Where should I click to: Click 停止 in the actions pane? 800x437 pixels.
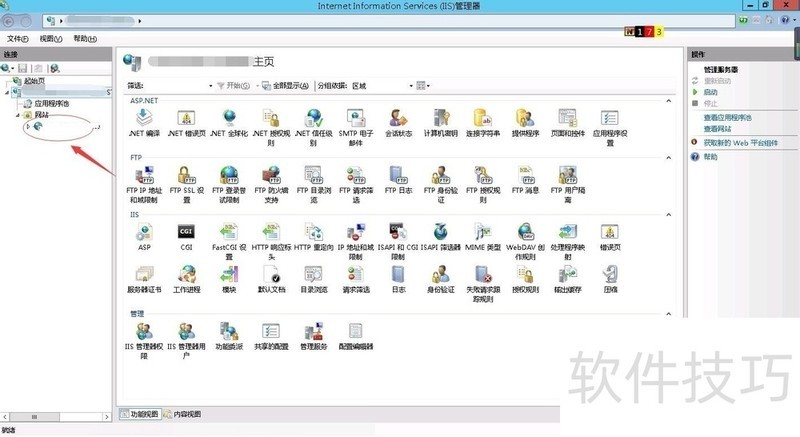[x=710, y=104]
